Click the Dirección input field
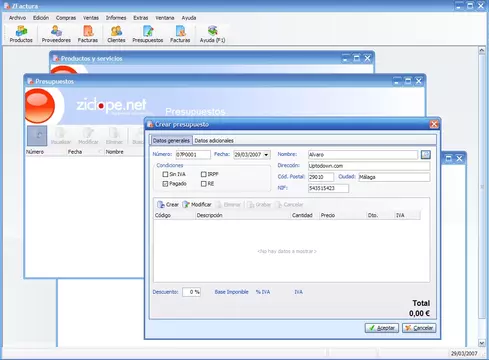489x360 pixels. point(369,166)
